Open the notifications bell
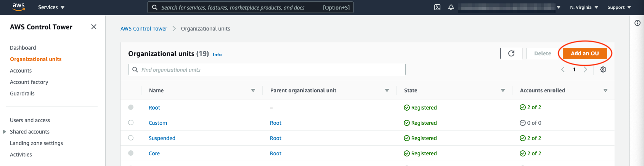644x166 pixels. 451,7
